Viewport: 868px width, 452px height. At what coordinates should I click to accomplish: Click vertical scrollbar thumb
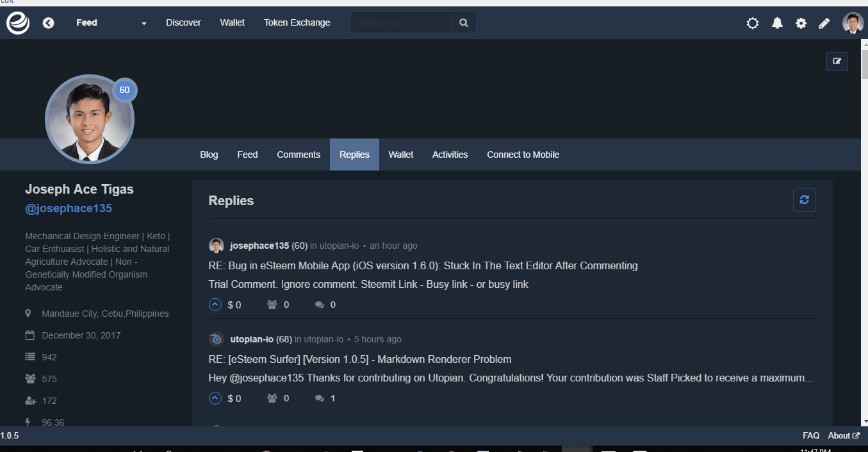[864, 65]
